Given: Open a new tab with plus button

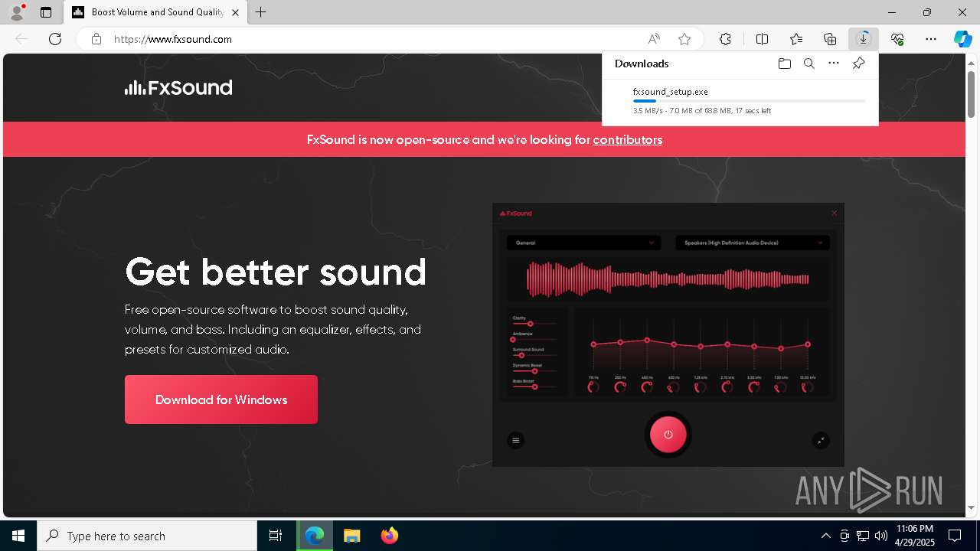Looking at the screenshot, I should click(261, 12).
